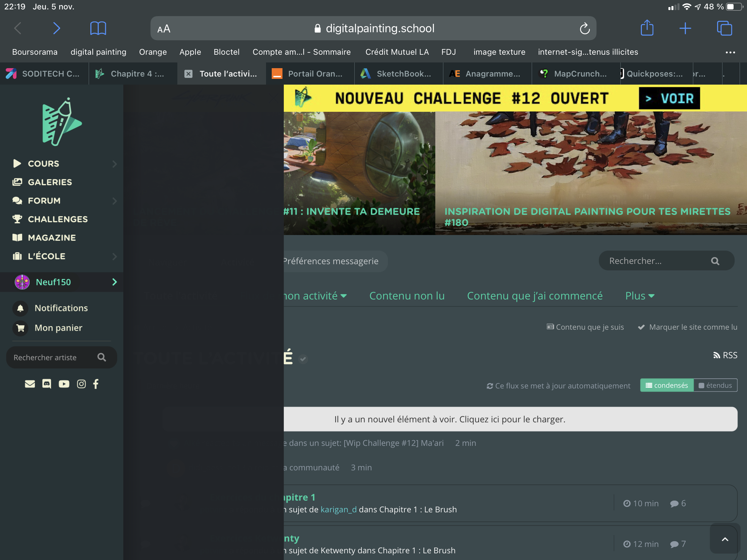Viewport: 747px width, 560px height.
Task: Open the Plus dropdown menu
Action: click(x=640, y=296)
